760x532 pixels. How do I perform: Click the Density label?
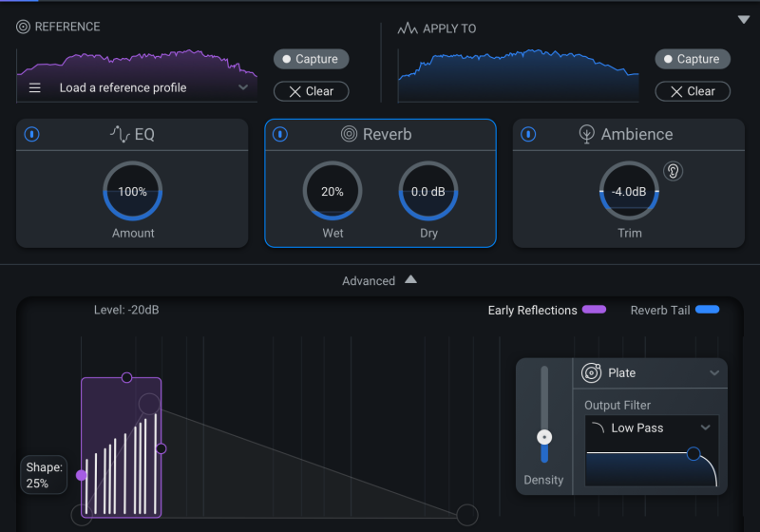(x=543, y=480)
